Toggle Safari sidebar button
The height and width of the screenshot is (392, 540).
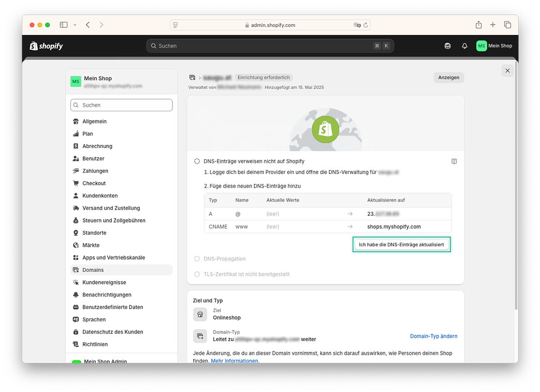click(63, 25)
